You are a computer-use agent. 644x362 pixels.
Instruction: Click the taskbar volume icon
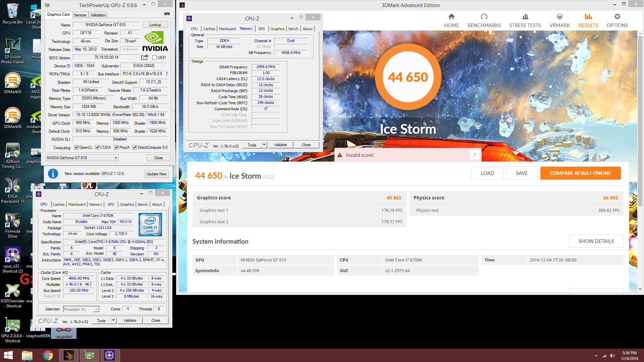tap(612, 356)
